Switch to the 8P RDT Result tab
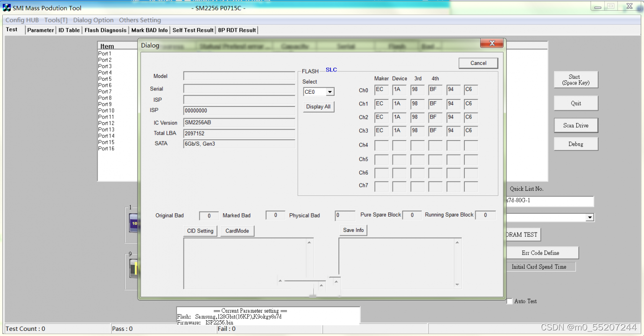 pos(237,30)
